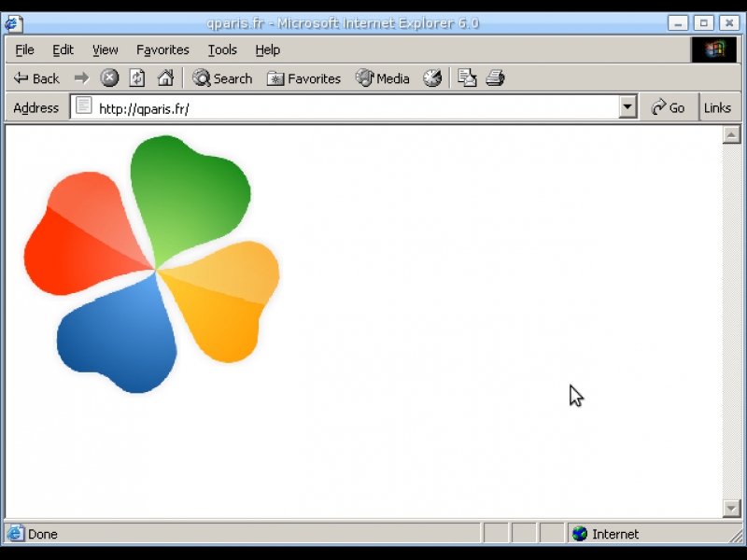Open the View menu
The image size is (747, 560).
click(105, 49)
